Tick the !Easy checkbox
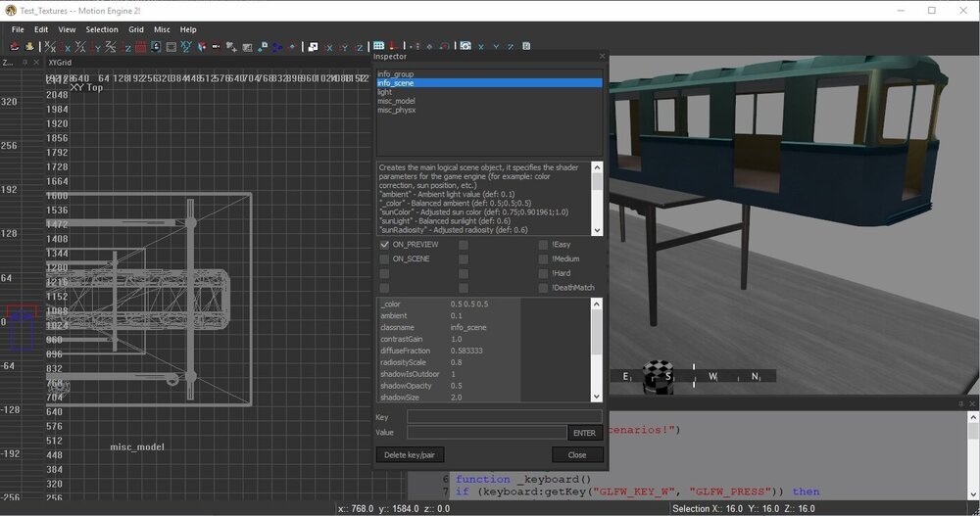 click(x=543, y=244)
